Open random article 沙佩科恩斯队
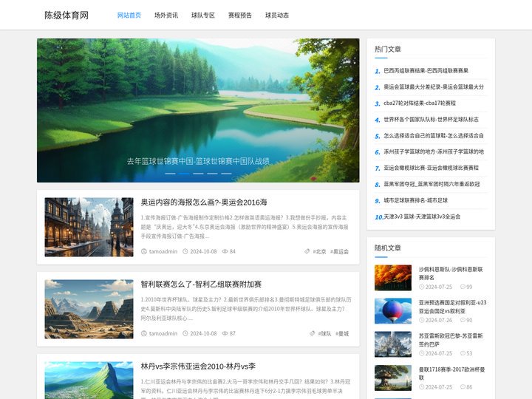The image size is (532, 399). click(451, 273)
